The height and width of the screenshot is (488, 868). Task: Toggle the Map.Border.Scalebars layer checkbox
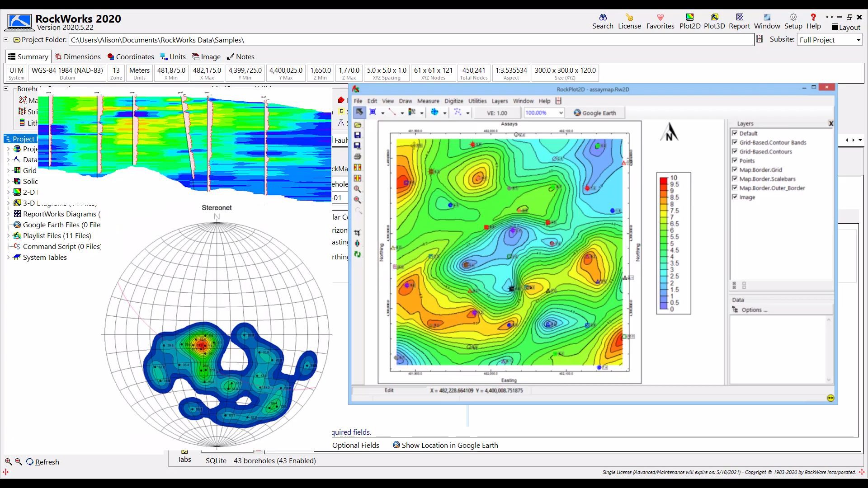point(735,178)
